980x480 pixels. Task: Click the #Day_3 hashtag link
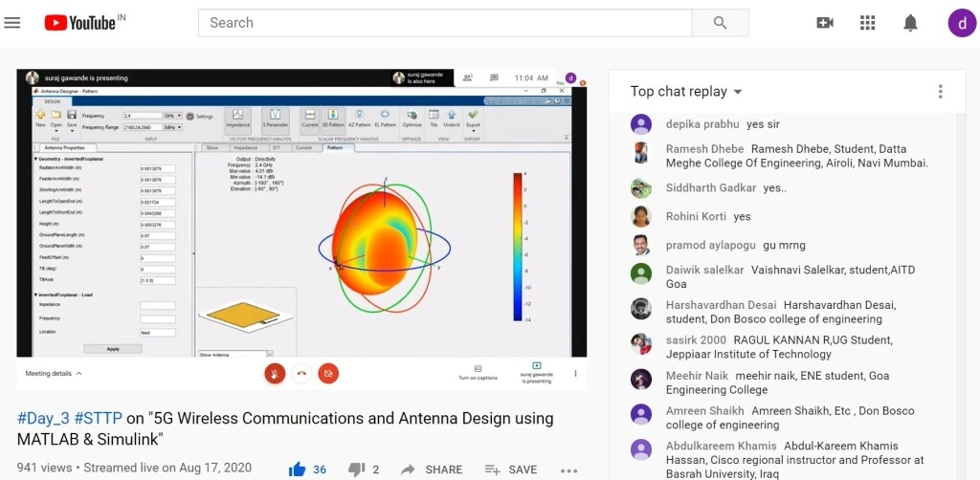coord(43,418)
